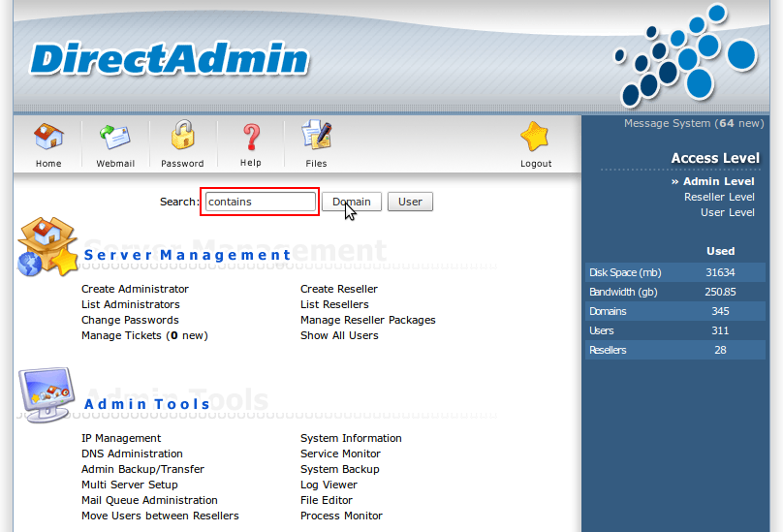The height and width of the screenshot is (532, 783).
Task: Open Mail Queue Administration link
Action: pyautogui.click(x=149, y=500)
